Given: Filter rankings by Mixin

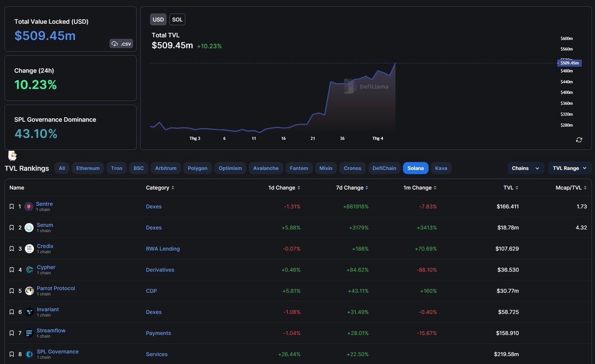Looking at the screenshot, I should [x=326, y=168].
